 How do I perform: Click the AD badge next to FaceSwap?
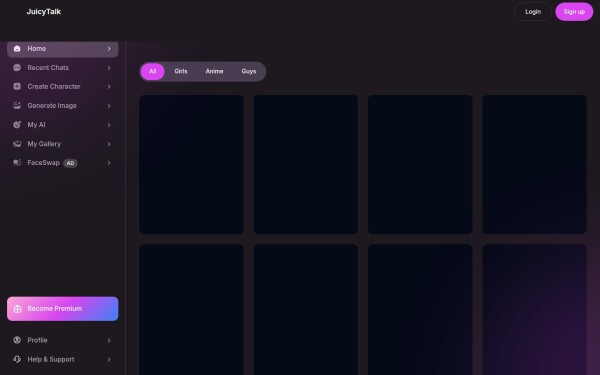pyautogui.click(x=70, y=163)
